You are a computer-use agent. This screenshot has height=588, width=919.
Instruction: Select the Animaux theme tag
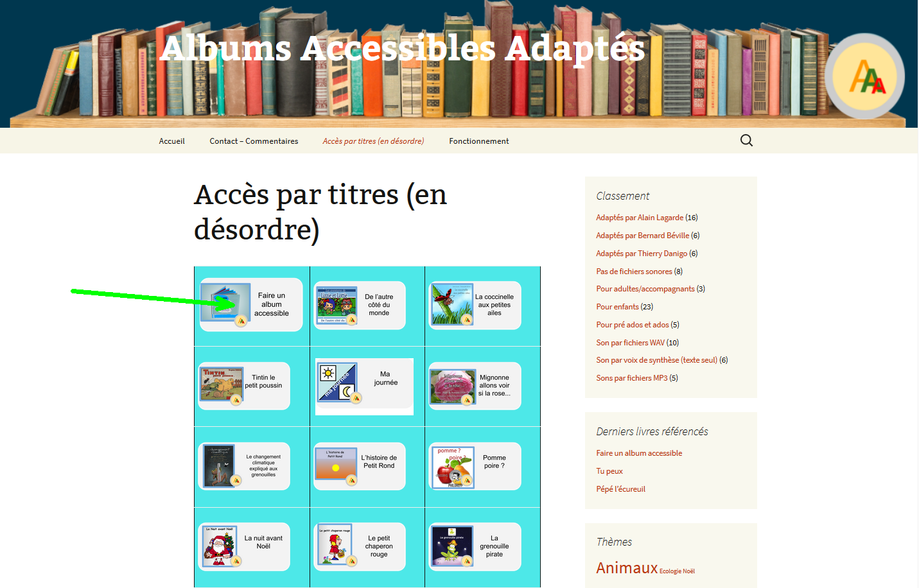627,568
